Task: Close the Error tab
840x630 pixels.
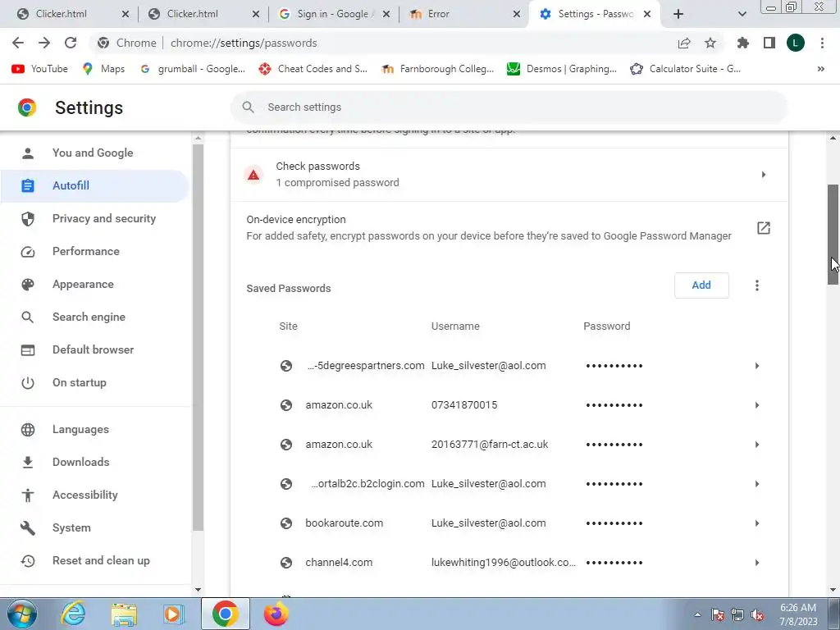Action: (517, 14)
